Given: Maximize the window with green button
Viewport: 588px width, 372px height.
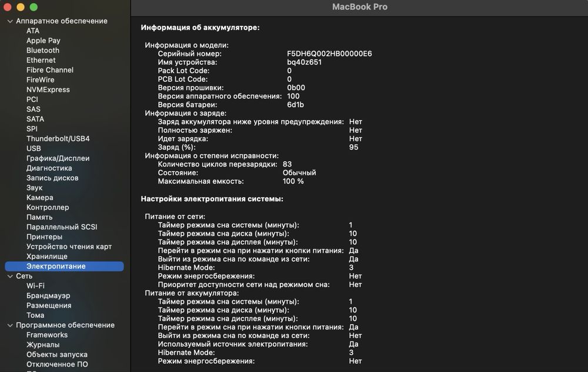Looking at the screenshot, I should tap(34, 7).
